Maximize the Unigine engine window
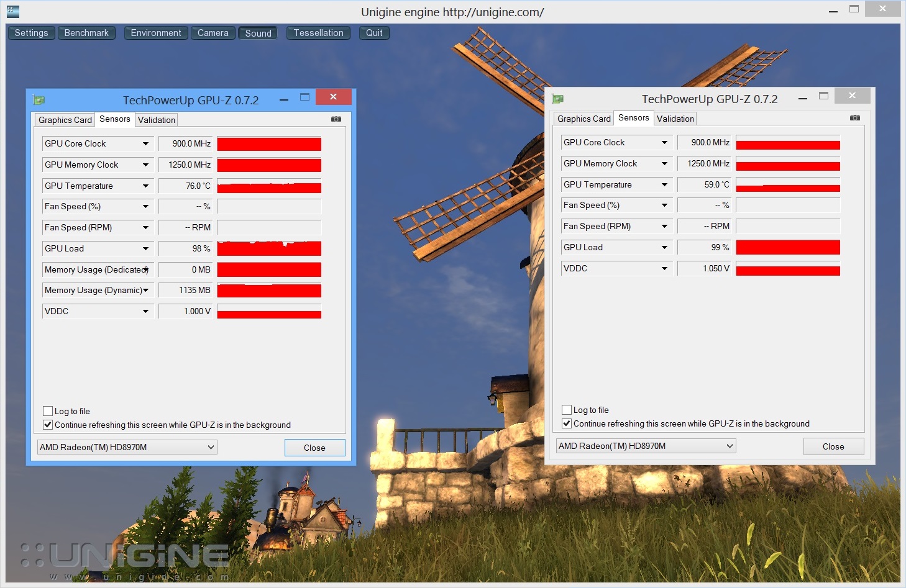 (854, 9)
